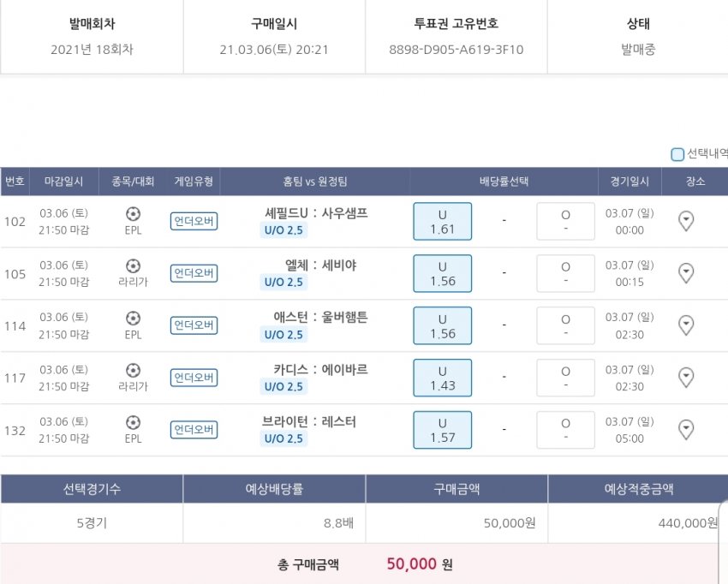This screenshot has width=728, height=584.
Task: Select Over option for match 132
Action: pyautogui.click(x=565, y=429)
